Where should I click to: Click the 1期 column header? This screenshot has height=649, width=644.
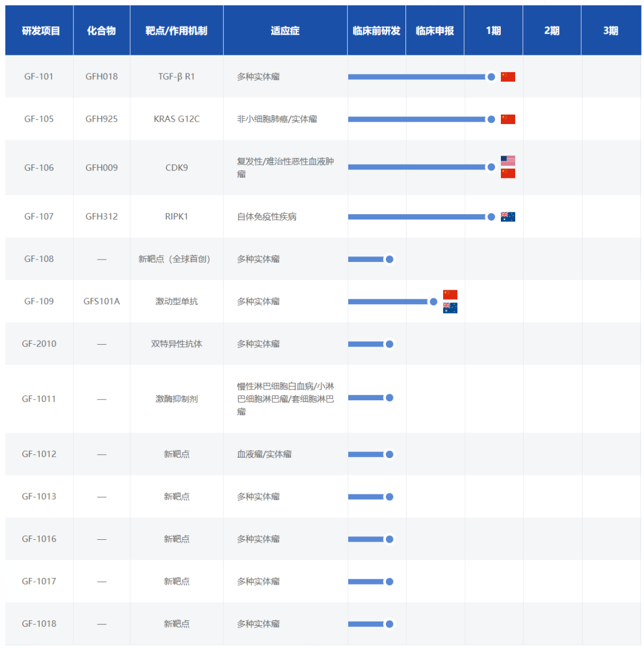click(493, 30)
